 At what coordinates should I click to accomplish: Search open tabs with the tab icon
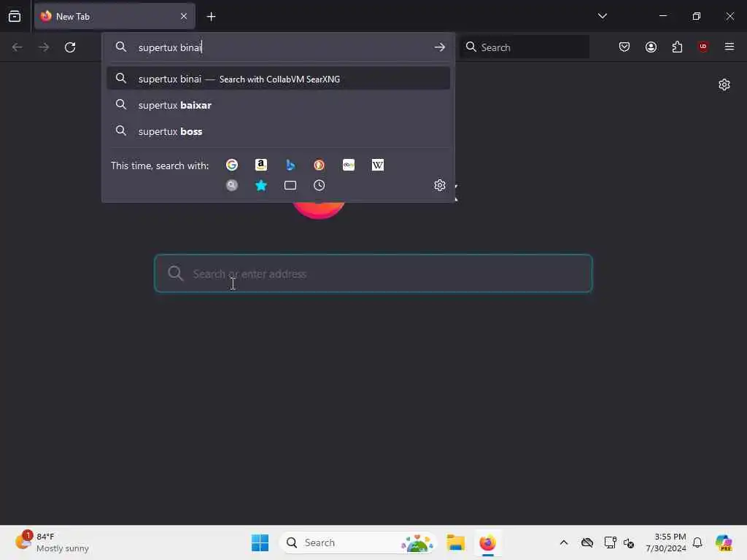pyautogui.click(x=290, y=185)
